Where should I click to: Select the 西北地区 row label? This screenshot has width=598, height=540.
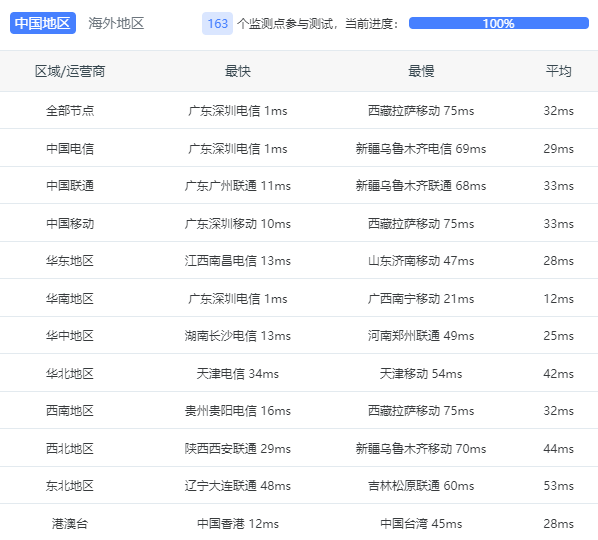70,448
